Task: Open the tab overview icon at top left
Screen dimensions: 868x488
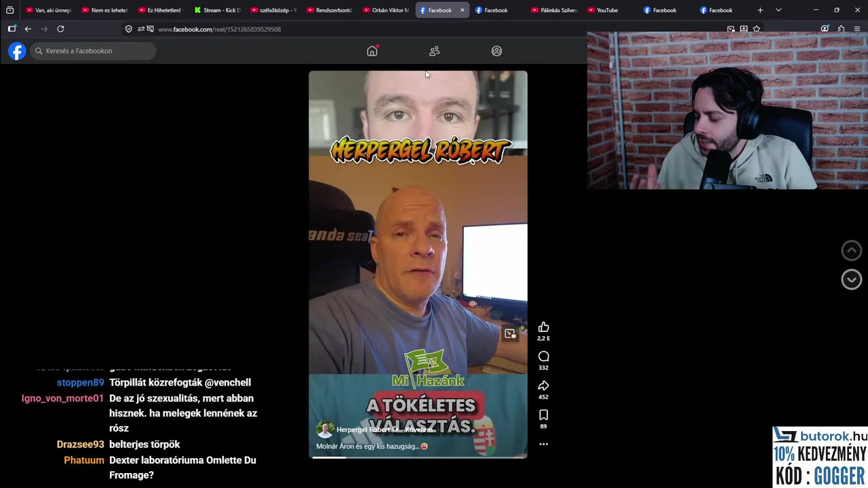Action: coord(9,10)
